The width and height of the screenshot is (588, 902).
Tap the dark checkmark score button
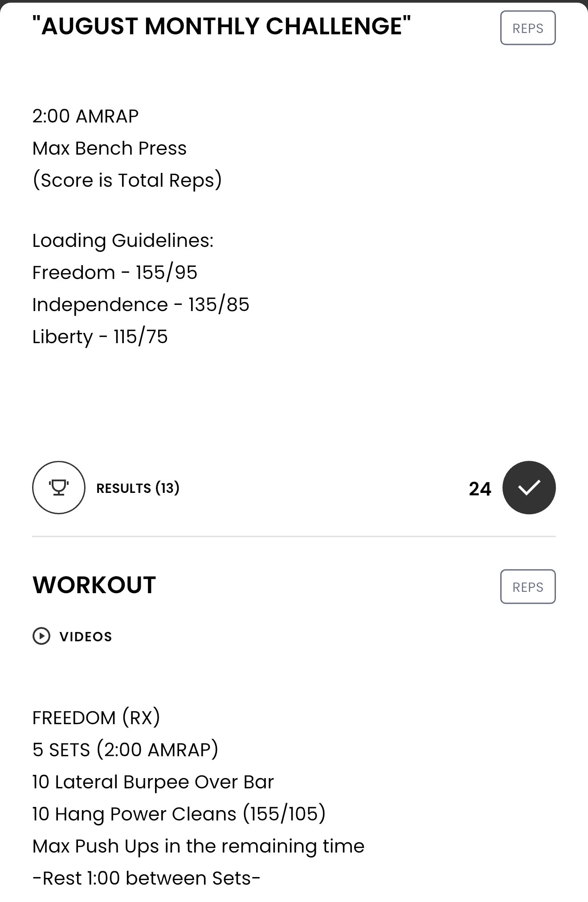(x=529, y=488)
